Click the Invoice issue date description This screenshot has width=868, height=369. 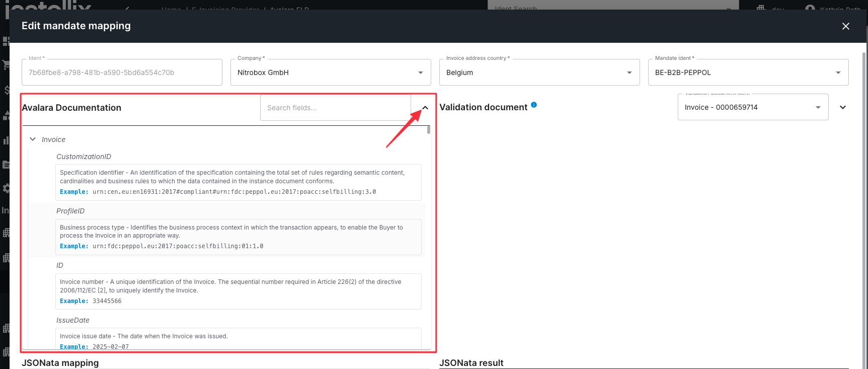coord(144,336)
